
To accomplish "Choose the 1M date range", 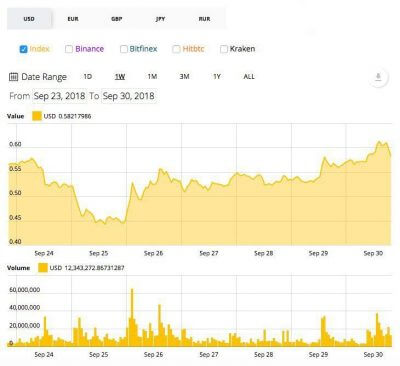I will click(152, 77).
